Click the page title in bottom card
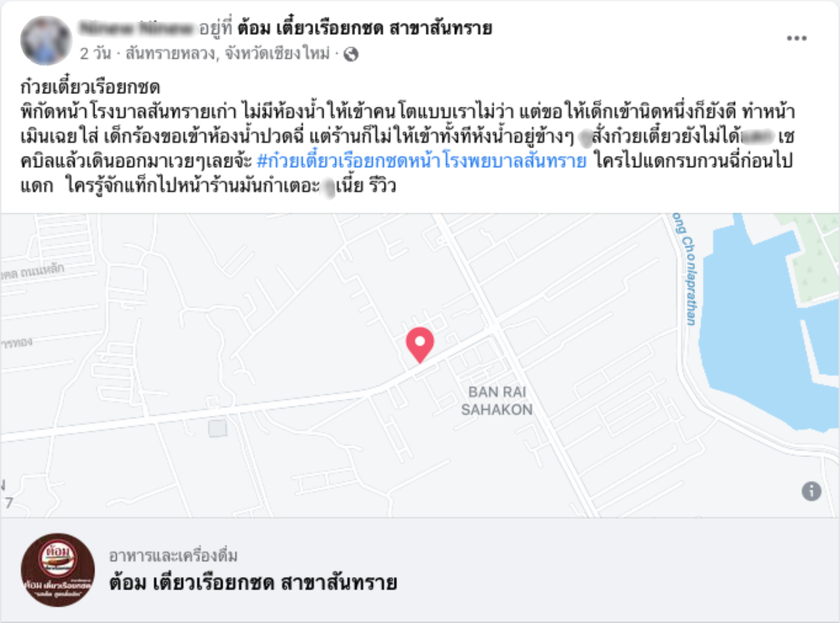Screen dimensions: 840x623 253,582
